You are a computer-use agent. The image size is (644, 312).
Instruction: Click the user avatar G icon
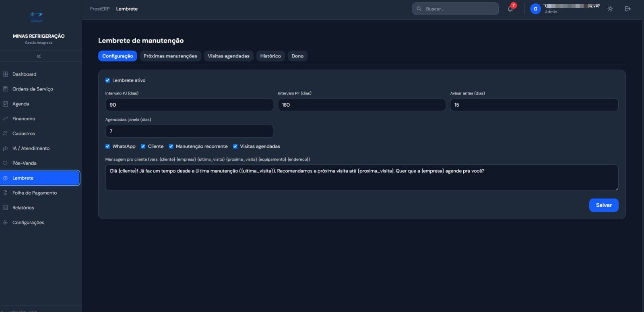[x=535, y=9]
